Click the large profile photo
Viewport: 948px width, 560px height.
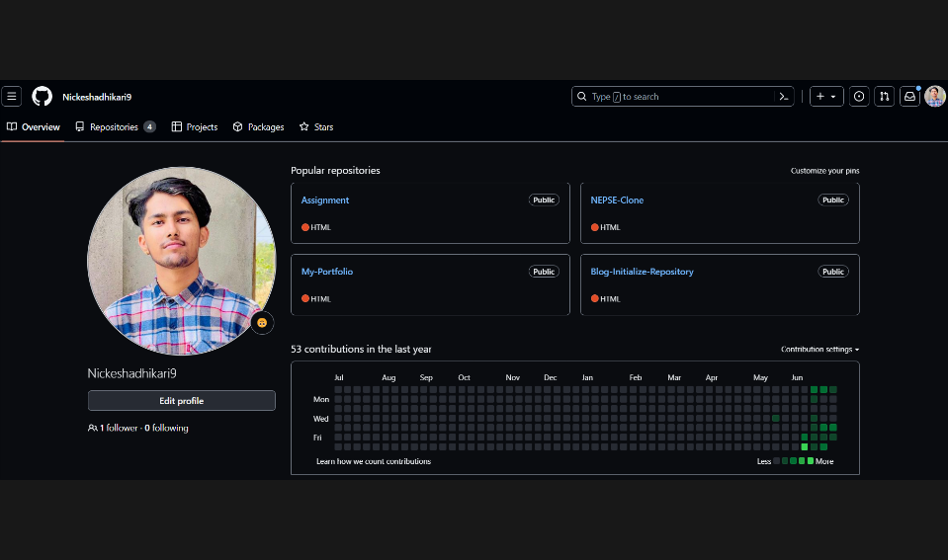click(x=181, y=261)
